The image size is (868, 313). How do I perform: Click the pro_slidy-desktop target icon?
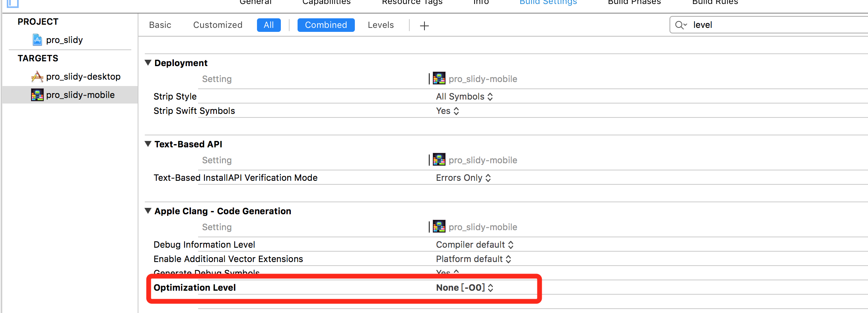click(37, 76)
